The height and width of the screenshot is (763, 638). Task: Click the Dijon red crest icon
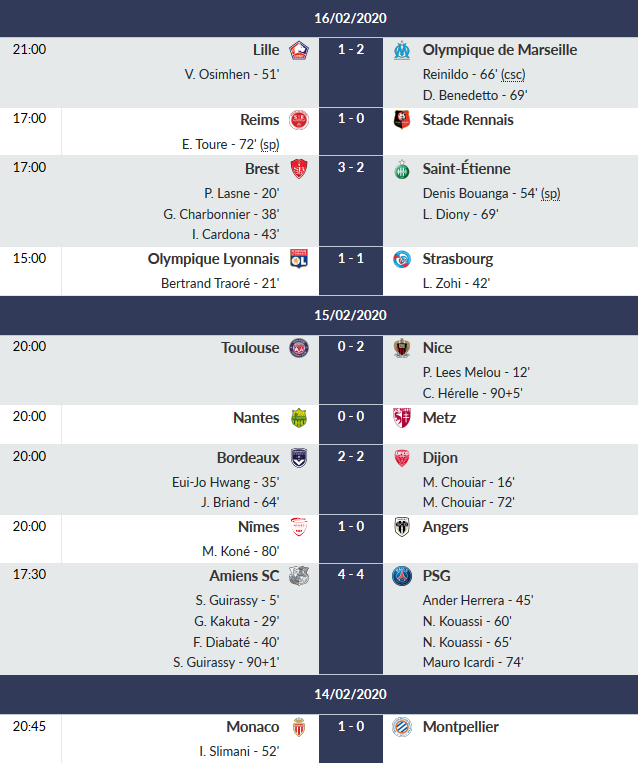click(x=402, y=457)
